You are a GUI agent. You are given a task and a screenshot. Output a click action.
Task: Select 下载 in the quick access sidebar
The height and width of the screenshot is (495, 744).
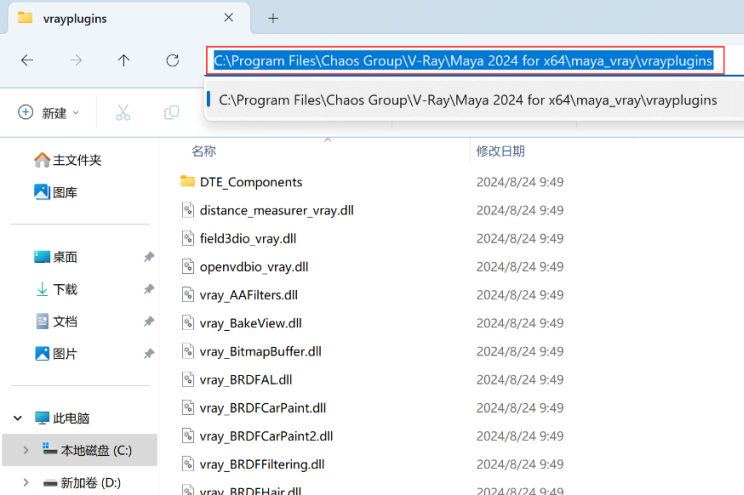(65, 289)
